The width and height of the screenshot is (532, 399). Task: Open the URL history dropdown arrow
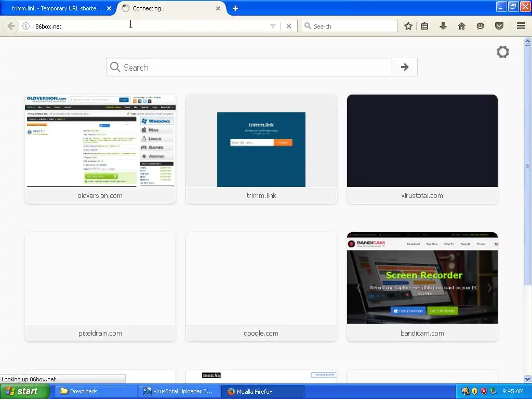pyautogui.click(x=272, y=26)
